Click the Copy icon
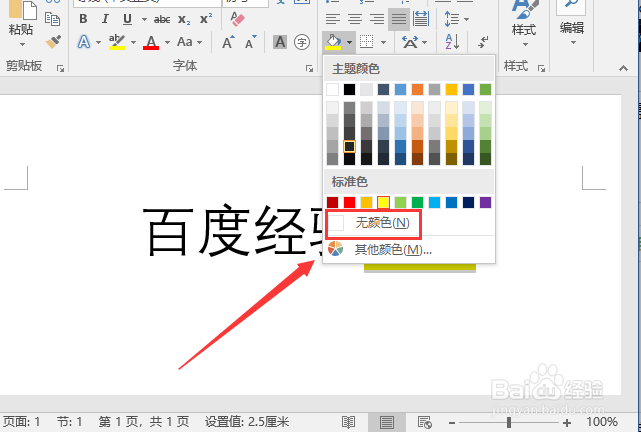641x432 pixels. click(x=52, y=19)
